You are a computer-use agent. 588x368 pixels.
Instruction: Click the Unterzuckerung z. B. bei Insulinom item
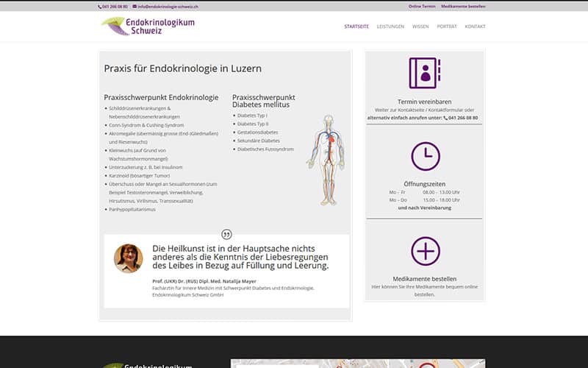tap(146, 167)
